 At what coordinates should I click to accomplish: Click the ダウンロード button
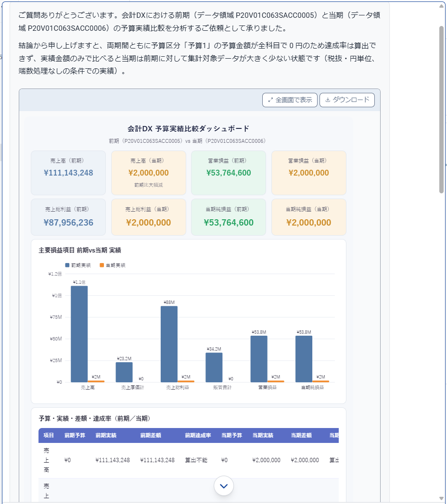347,100
